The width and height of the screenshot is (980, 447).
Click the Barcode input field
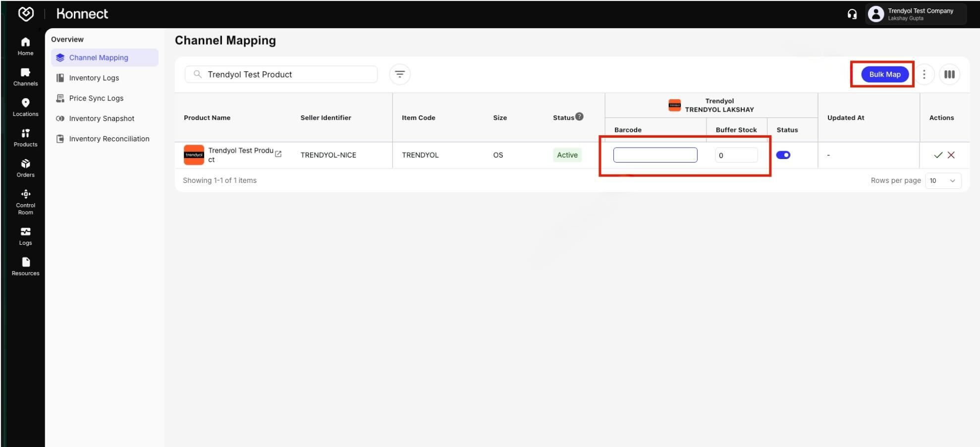click(655, 155)
